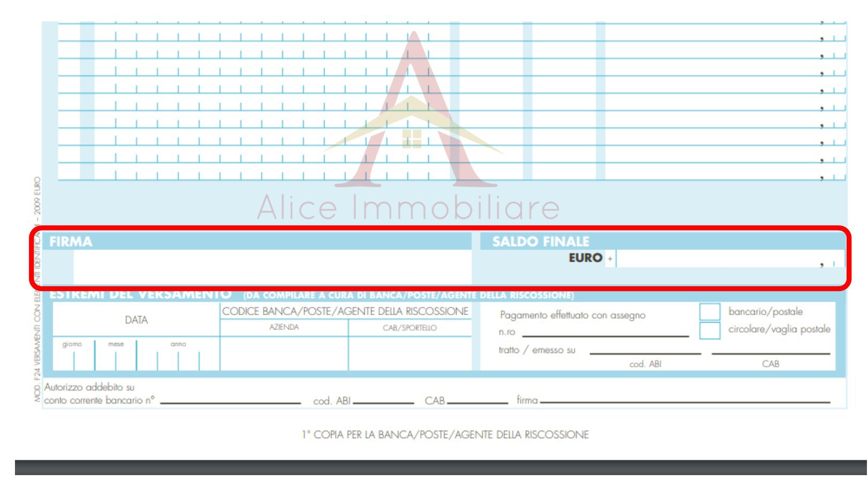
Task: Select the giorno date cells
Action: [x=74, y=358]
